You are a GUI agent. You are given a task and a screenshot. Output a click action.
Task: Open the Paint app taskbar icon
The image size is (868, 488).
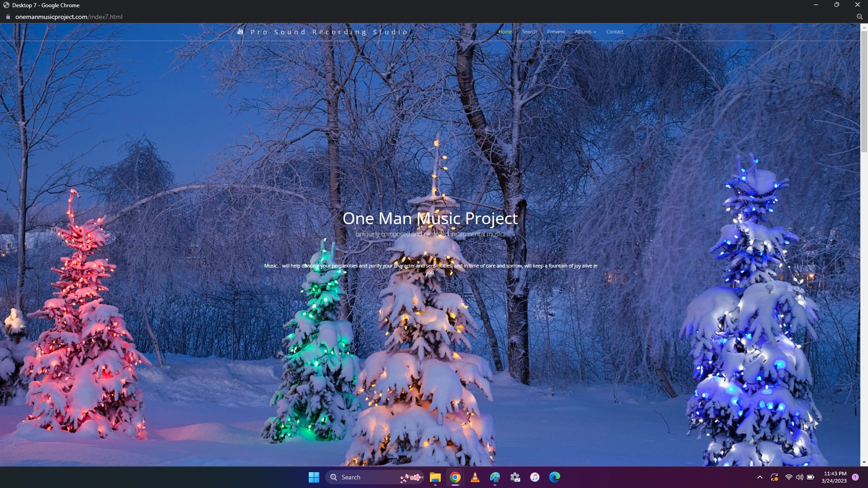495,477
